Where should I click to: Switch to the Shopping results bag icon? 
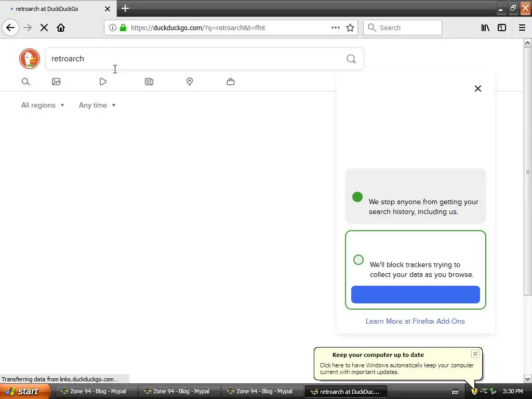click(231, 82)
